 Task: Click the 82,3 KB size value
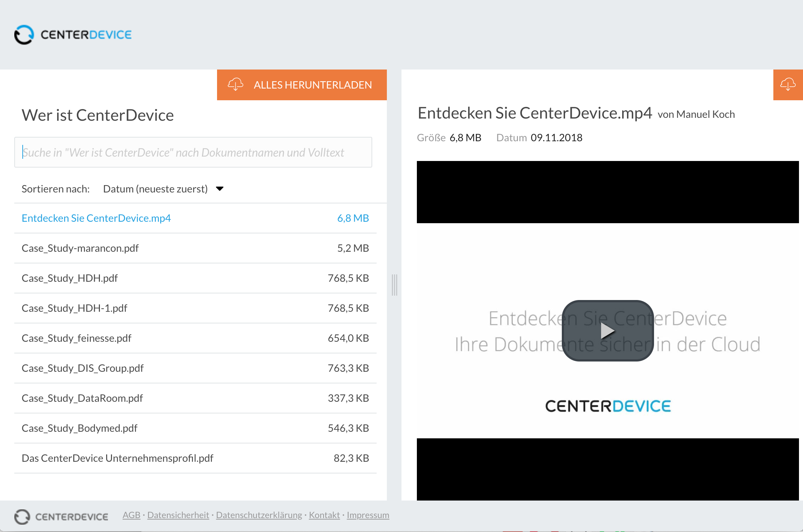tap(351, 458)
